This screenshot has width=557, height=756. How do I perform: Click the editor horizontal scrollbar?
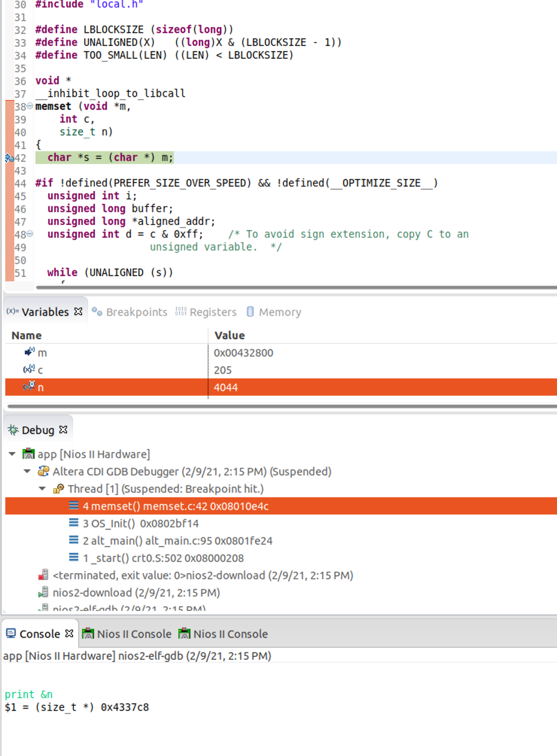click(x=297, y=288)
